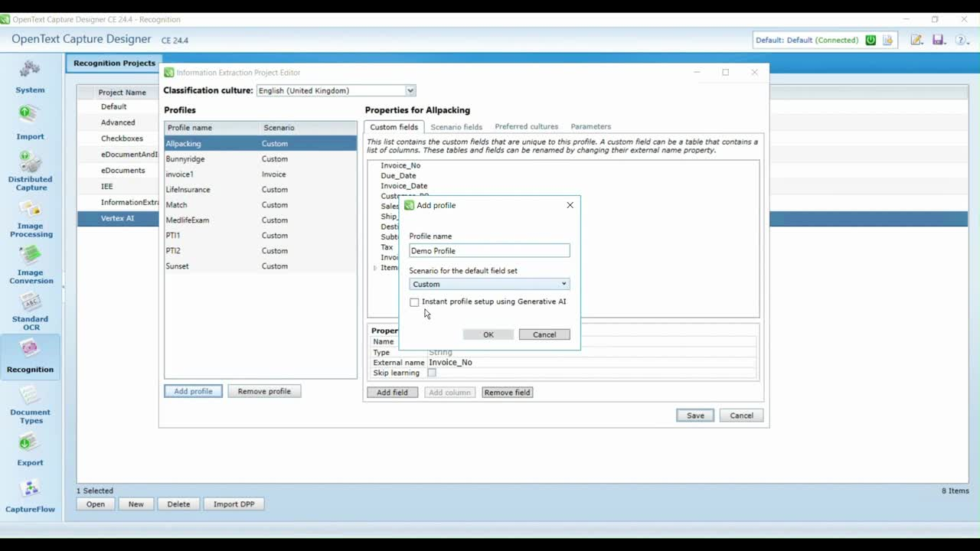980x551 pixels.
Task: Click the Remove field button
Action: (x=507, y=393)
